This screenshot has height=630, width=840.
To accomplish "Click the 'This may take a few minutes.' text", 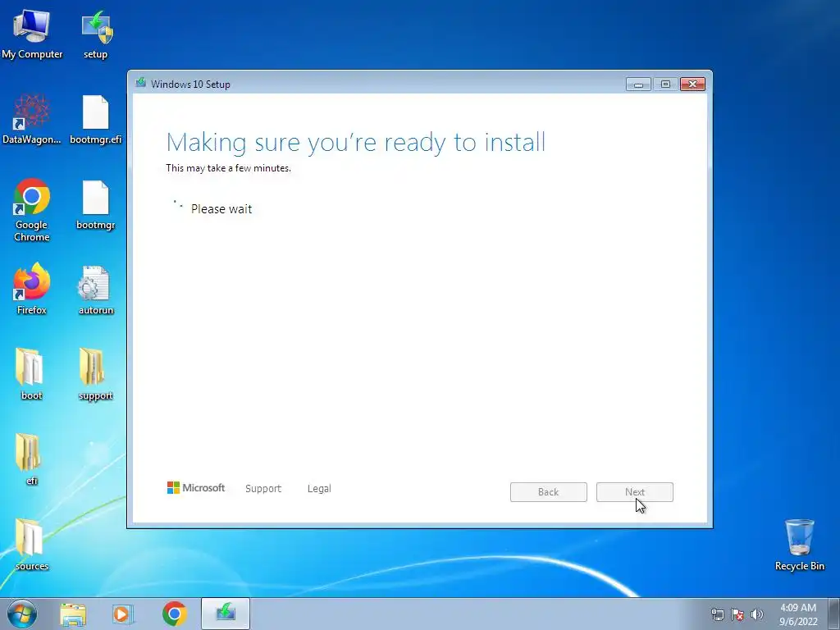I will tap(229, 168).
